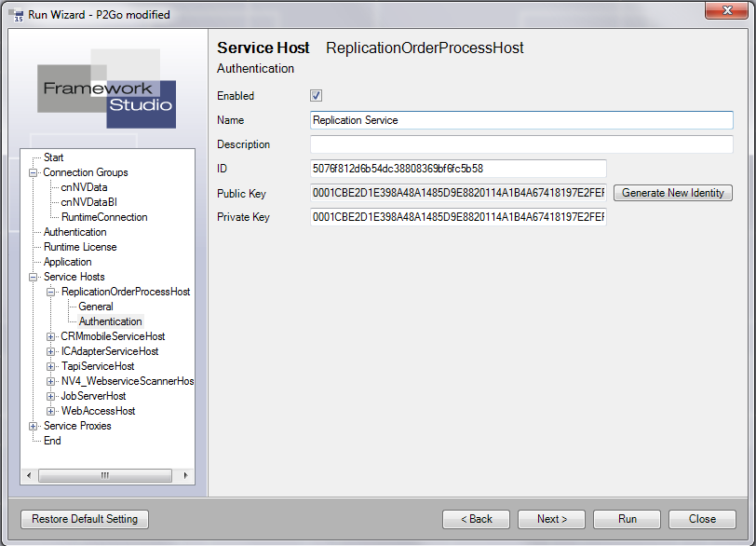Select cnNVData tree item

(84, 187)
